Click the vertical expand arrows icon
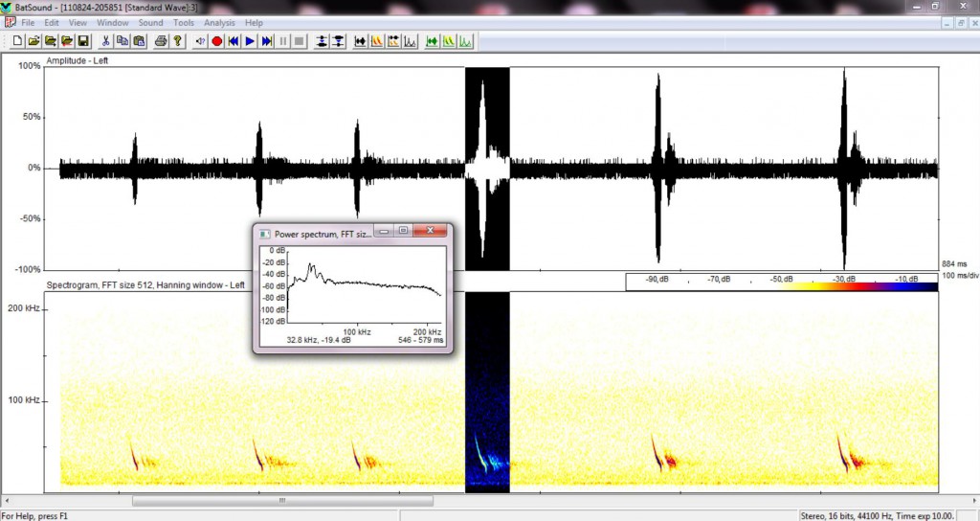 (x=322, y=41)
